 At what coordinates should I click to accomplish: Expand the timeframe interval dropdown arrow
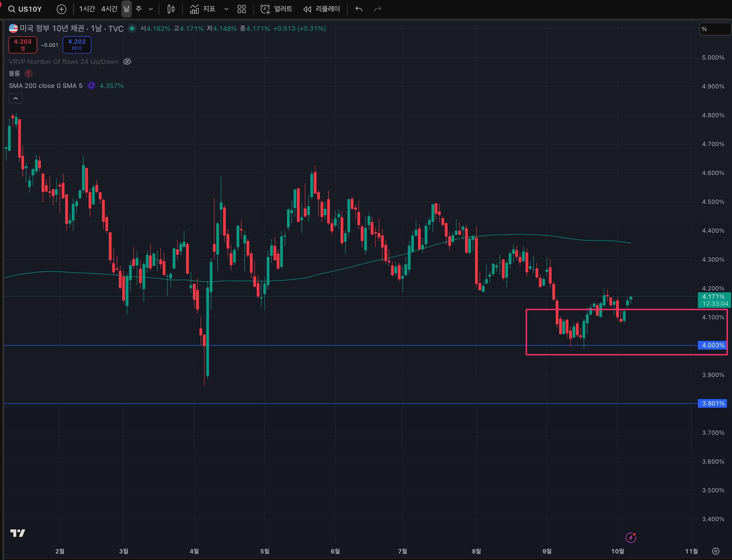151,9
